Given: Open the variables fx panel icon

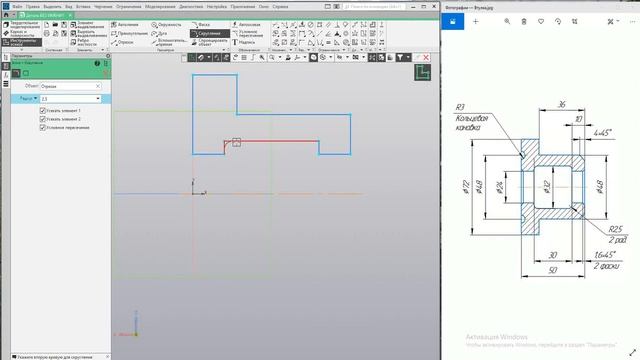Looking at the screenshot, I should point(6,75).
